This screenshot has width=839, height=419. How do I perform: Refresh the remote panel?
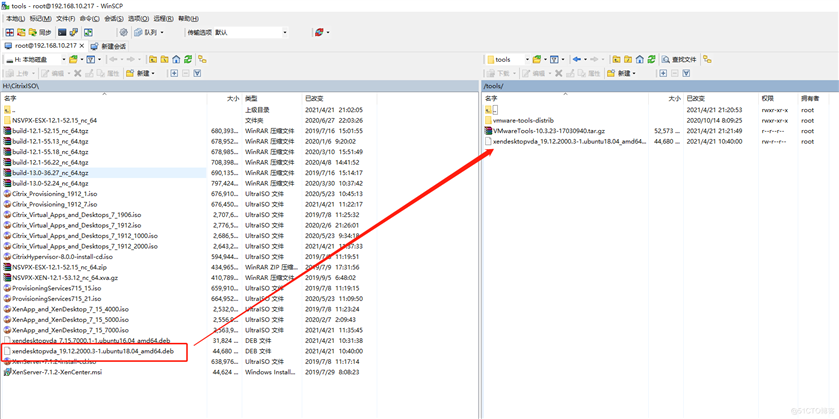click(x=651, y=59)
